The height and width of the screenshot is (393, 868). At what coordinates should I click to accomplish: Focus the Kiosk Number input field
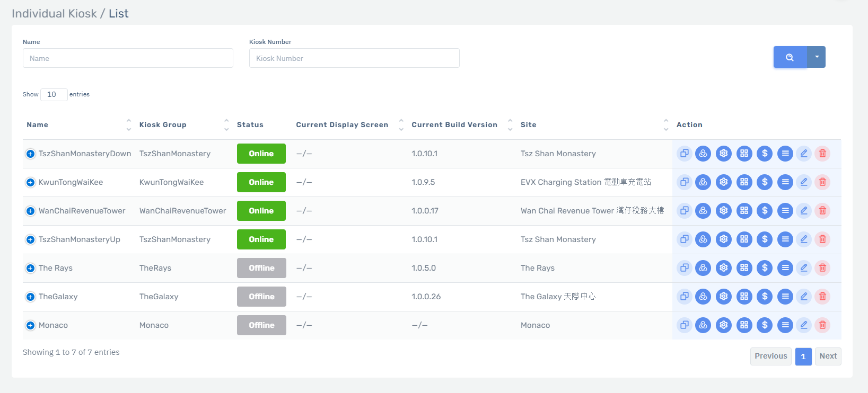pos(354,58)
